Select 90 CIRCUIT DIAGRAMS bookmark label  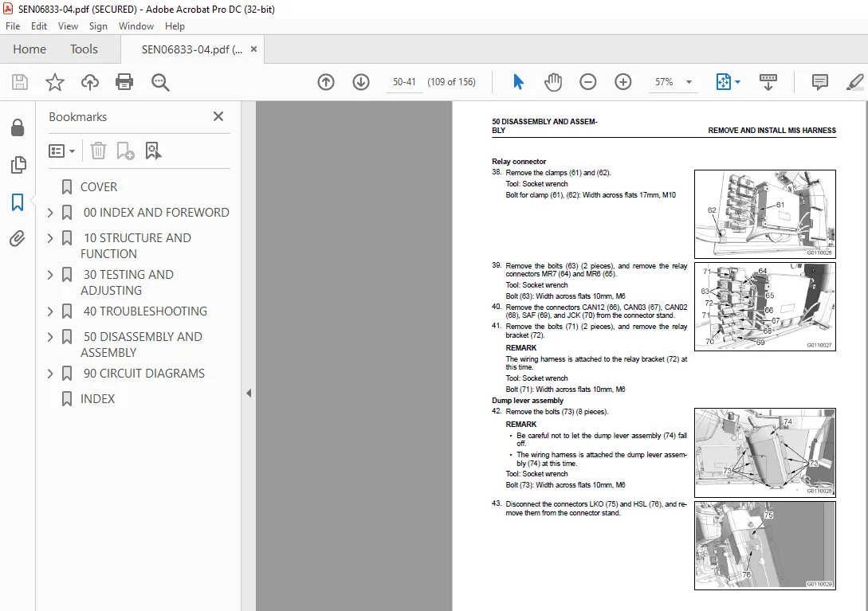pos(144,374)
